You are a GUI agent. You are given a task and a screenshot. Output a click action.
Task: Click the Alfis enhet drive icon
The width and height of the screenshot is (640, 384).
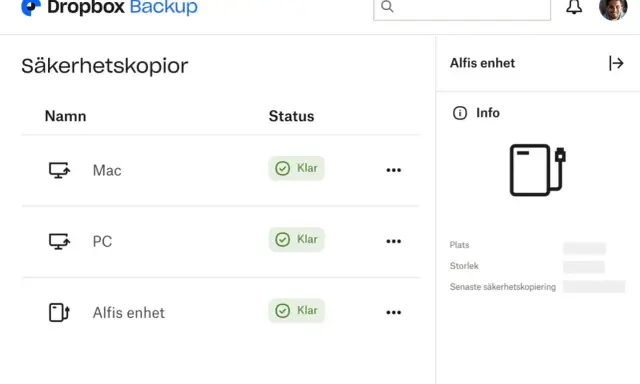click(59, 313)
